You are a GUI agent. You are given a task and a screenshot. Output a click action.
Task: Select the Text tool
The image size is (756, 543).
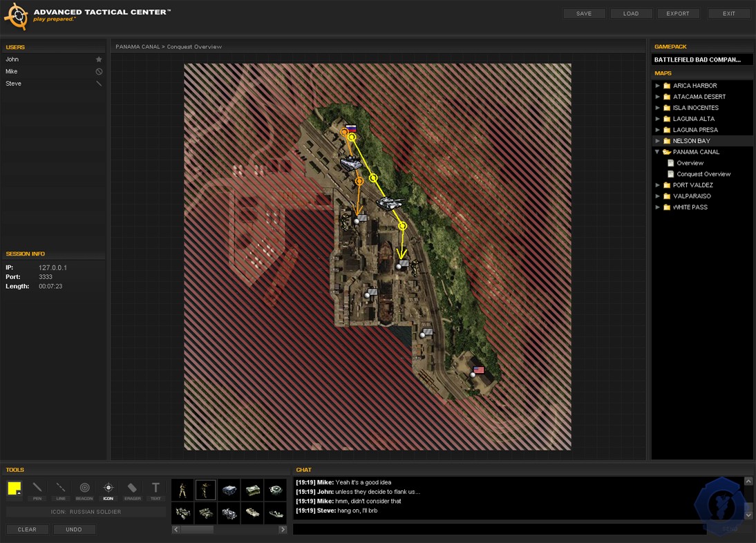coord(155,488)
